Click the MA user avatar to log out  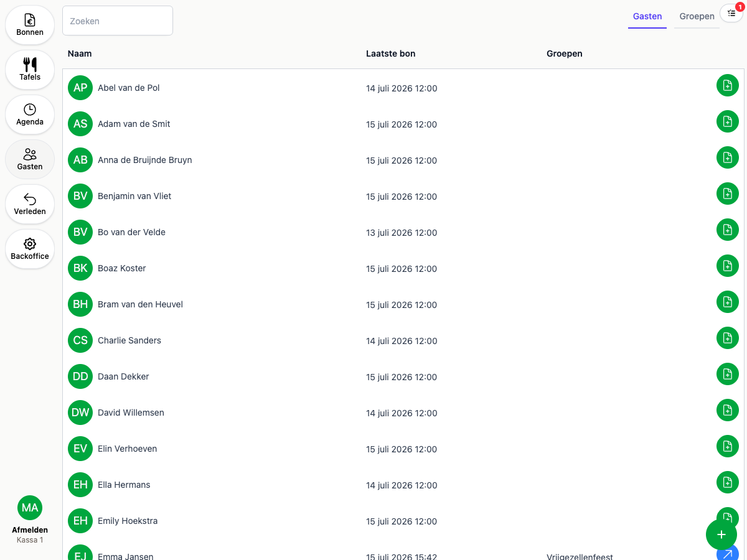pos(30,508)
